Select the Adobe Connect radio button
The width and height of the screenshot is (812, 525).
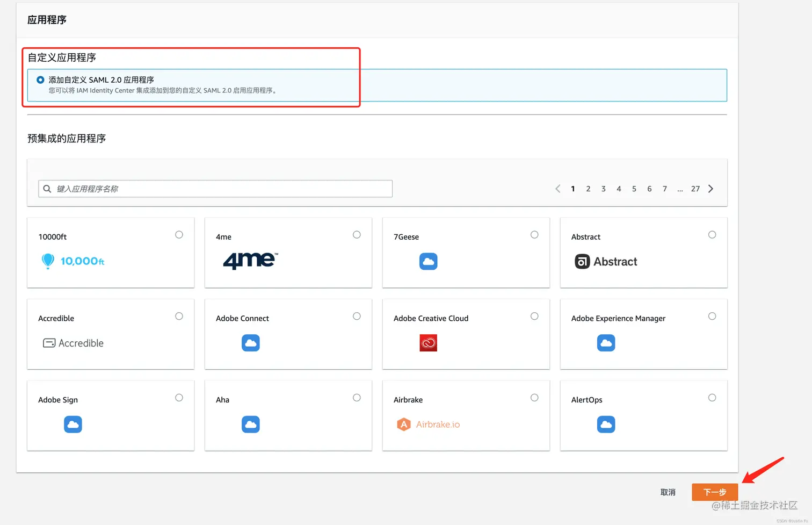[357, 317]
